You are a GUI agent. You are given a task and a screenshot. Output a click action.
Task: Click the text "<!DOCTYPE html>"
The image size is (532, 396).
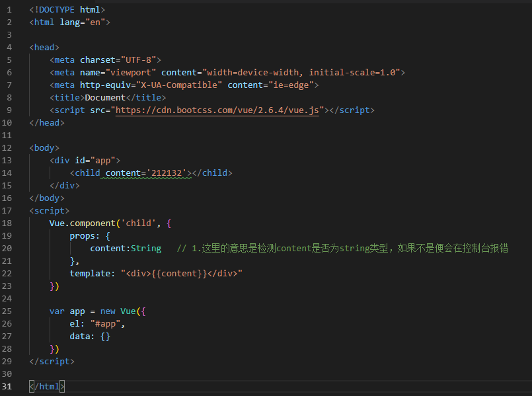coord(67,10)
